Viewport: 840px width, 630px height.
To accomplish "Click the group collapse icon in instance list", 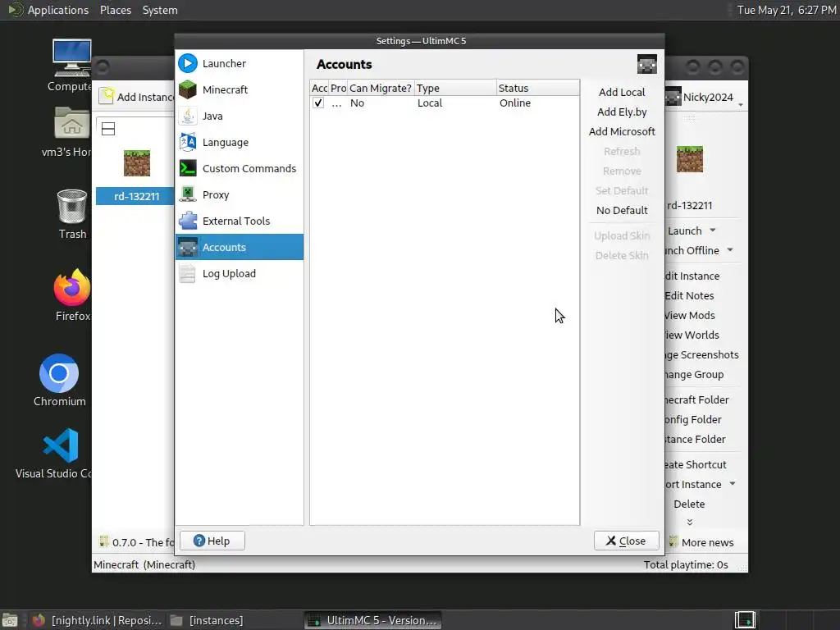I will click(108, 129).
